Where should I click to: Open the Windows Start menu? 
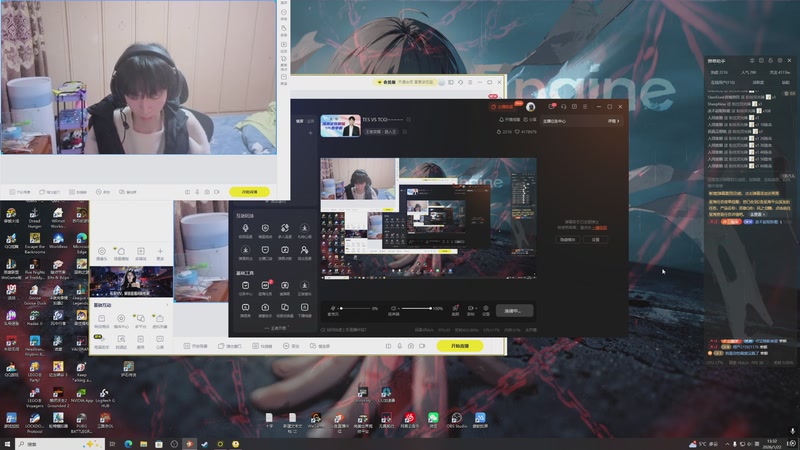tap(7, 444)
